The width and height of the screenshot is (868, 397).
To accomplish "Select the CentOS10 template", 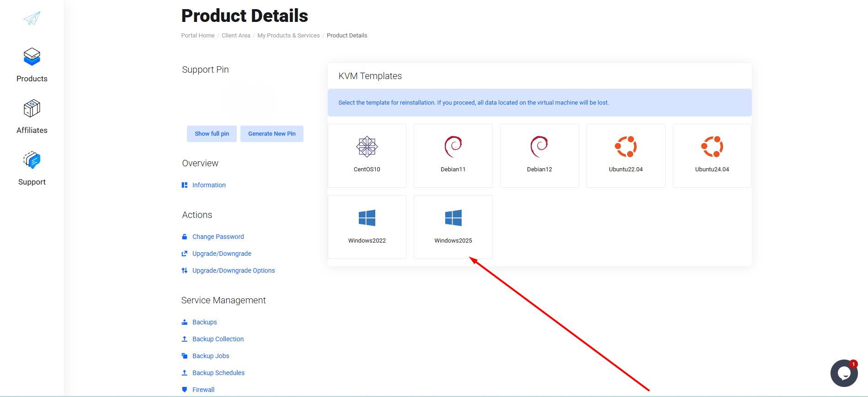I will (367, 155).
